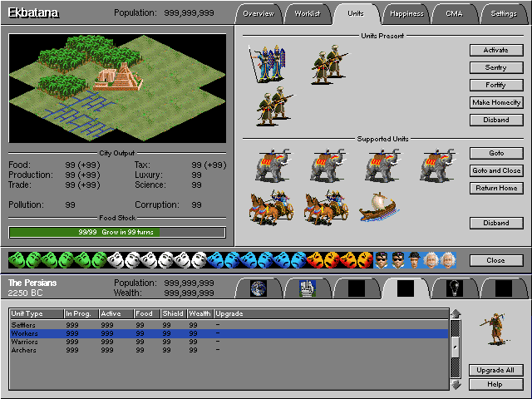
Task: Click Goto and Close
Action: tap(496, 170)
